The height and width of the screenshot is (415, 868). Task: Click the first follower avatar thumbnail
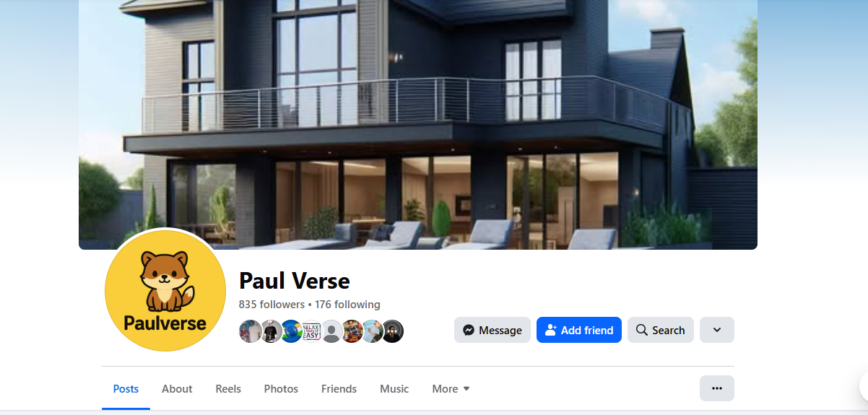(x=250, y=331)
